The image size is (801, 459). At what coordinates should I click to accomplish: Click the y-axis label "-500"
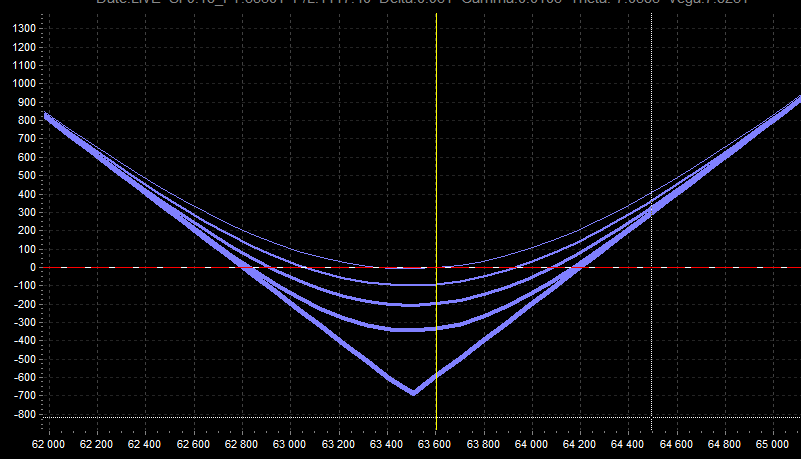pyautogui.click(x=25, y=359)
